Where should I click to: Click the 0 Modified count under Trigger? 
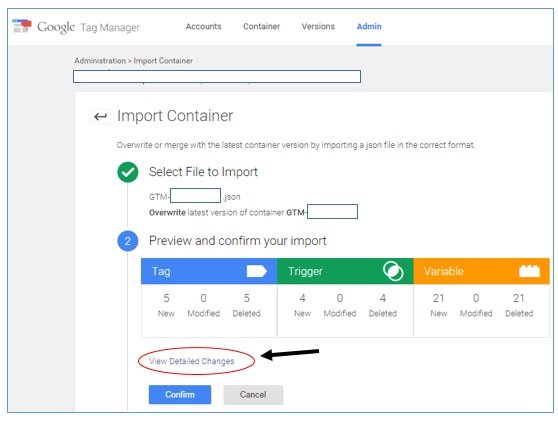click(340, 305)
